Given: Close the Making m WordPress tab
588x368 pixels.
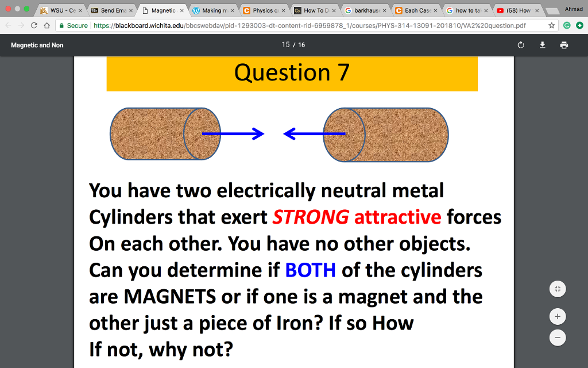Looking at the screenshot, I should pos(232,10).
